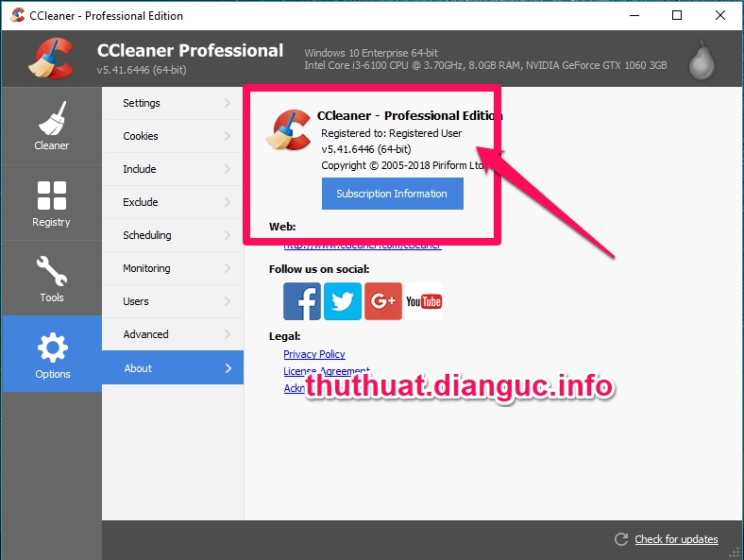Open the Facebook social icon
Viewport: 744px width, 560px height.
(302, 301)
